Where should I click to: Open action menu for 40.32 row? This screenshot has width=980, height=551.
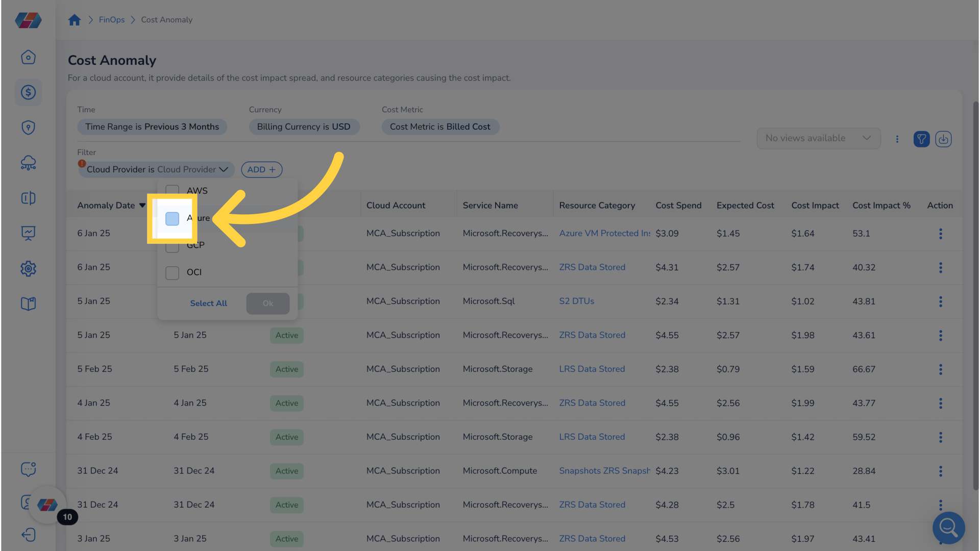pos(940,267)
